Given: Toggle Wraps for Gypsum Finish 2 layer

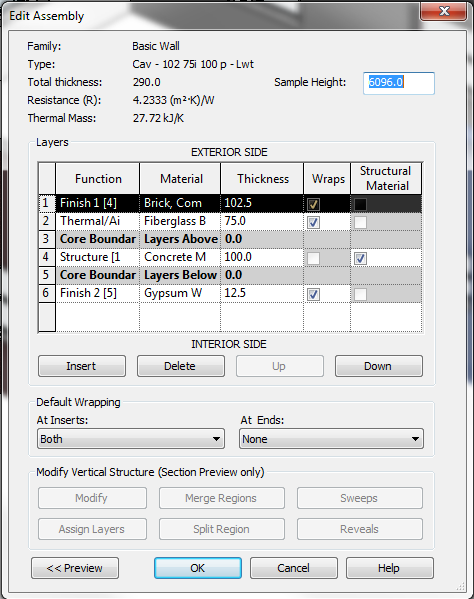Looking at the screenshot, I should tap(314, 294).
